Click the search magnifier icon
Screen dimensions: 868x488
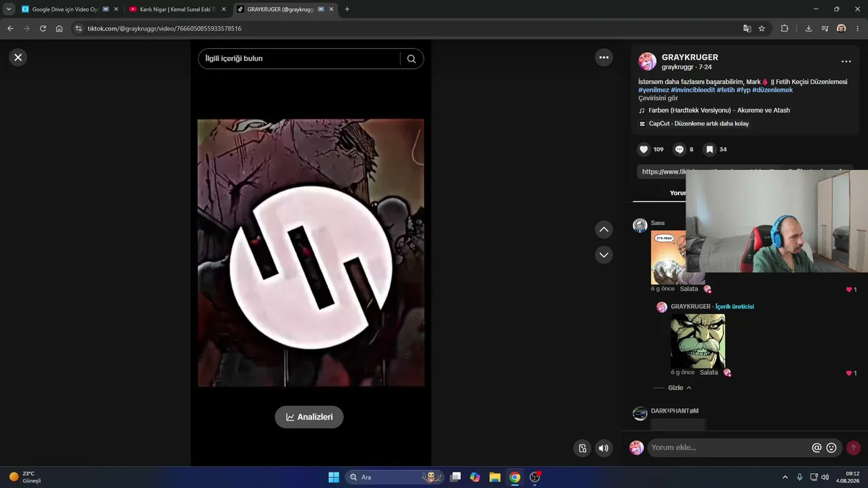coord(411,59)
